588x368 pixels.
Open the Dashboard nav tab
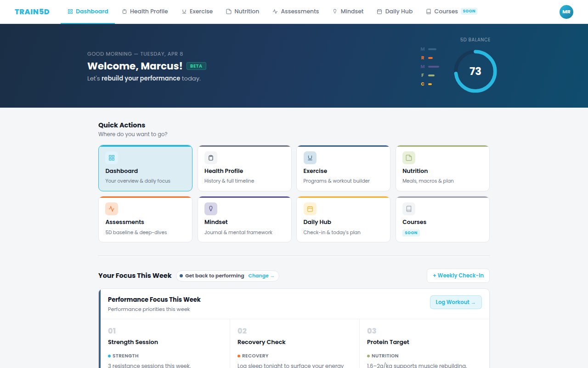(88, 11)
